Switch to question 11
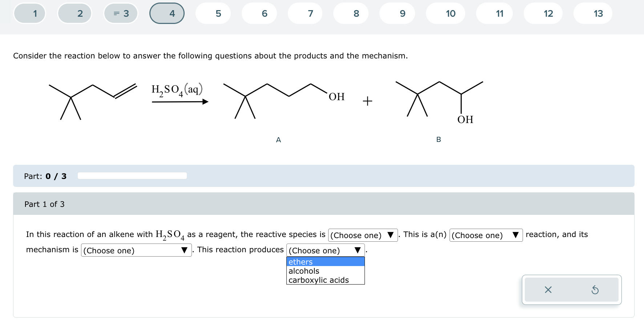 [x=495, y=13]
